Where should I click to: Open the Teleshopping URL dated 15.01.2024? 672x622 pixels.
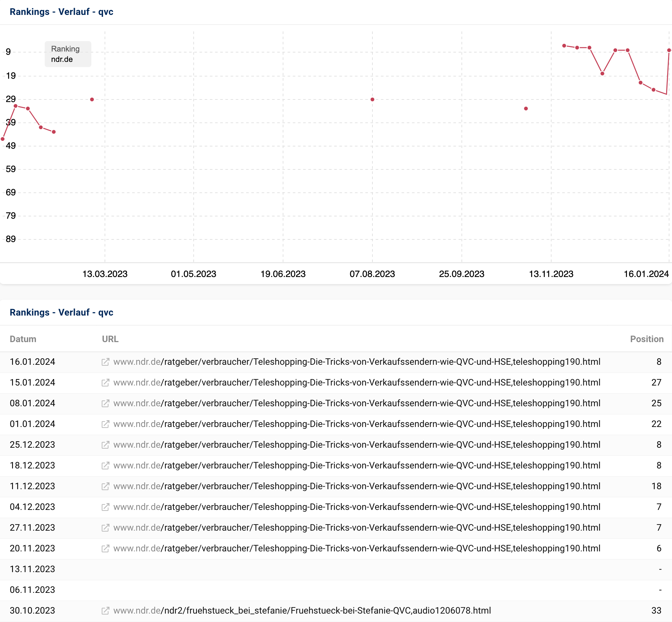click(x=357, y=383)
